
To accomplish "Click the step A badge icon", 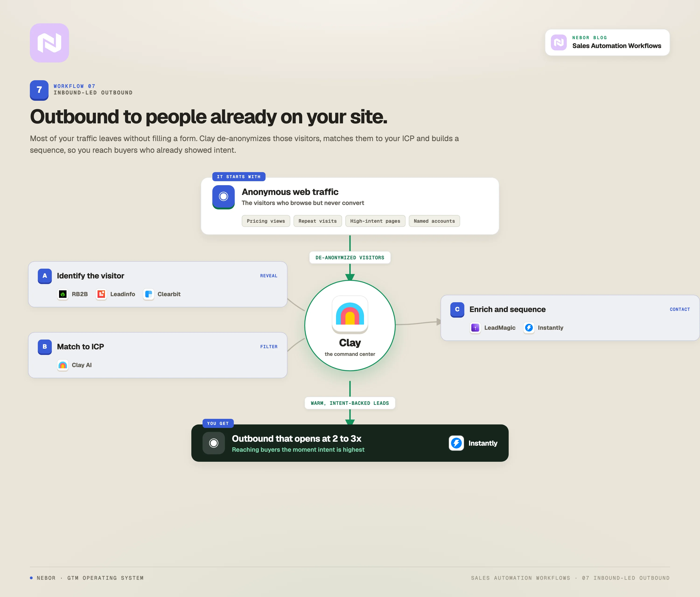I will tap(45, 276).
